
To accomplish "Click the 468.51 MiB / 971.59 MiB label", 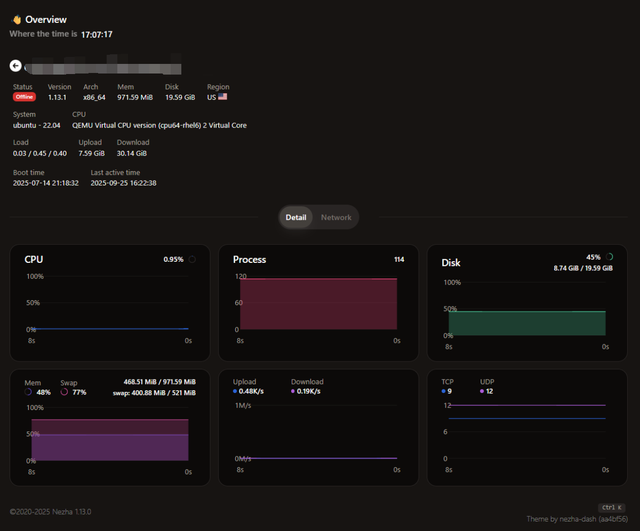I will (x=160, y=382).
